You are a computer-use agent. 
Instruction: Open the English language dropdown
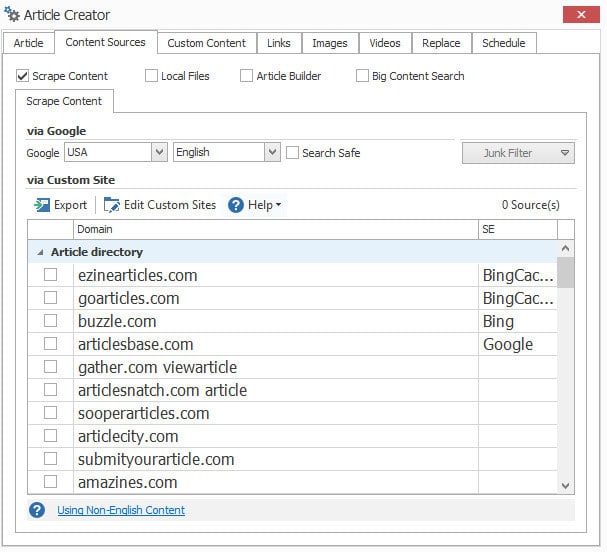tap(272, 153)
